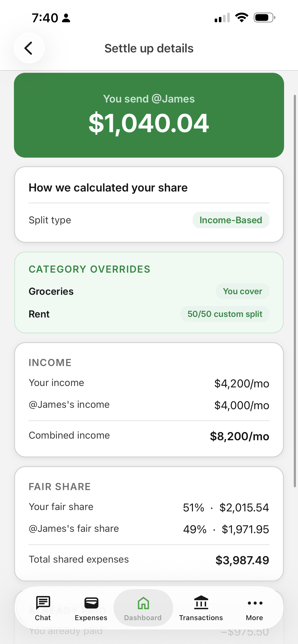
Task: Tap the Income-Based split type badge
Action: coord(231,220)
